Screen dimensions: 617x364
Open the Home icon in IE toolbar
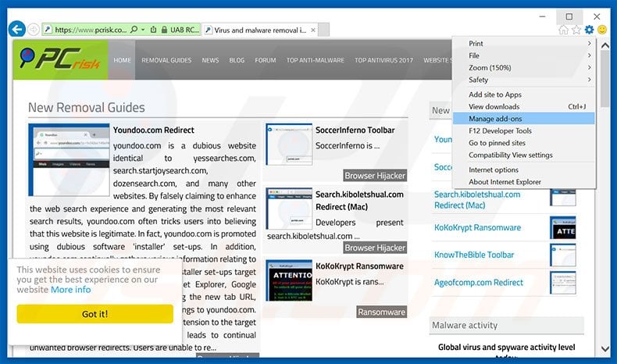tap(563, 30)
